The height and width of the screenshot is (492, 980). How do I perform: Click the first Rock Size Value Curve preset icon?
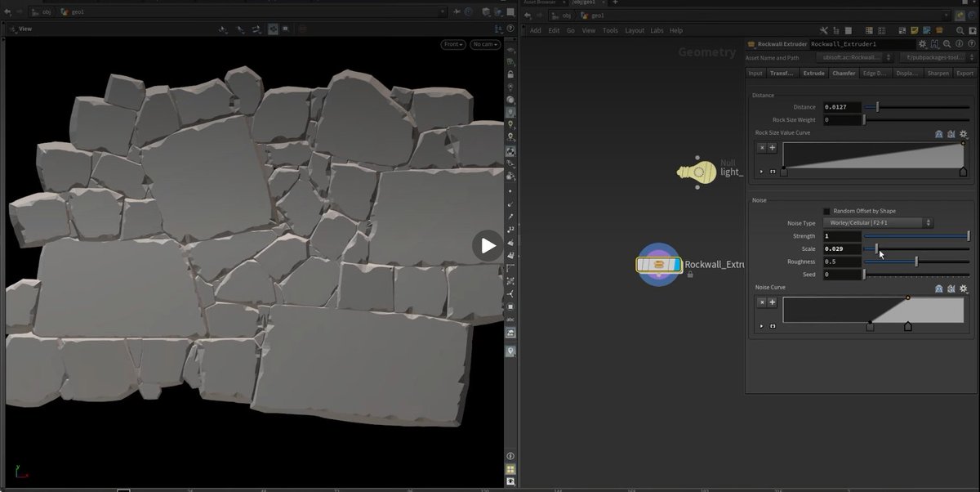[939, 134]
